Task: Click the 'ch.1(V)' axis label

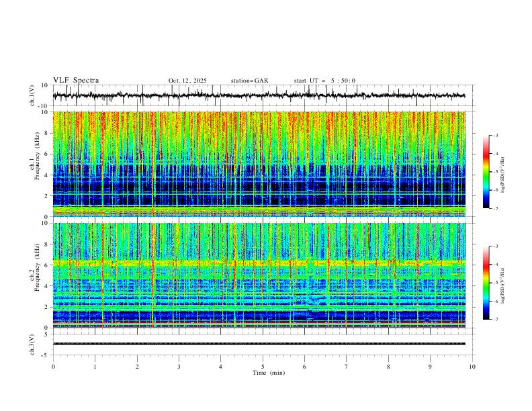Action: [x=32, y=95]
